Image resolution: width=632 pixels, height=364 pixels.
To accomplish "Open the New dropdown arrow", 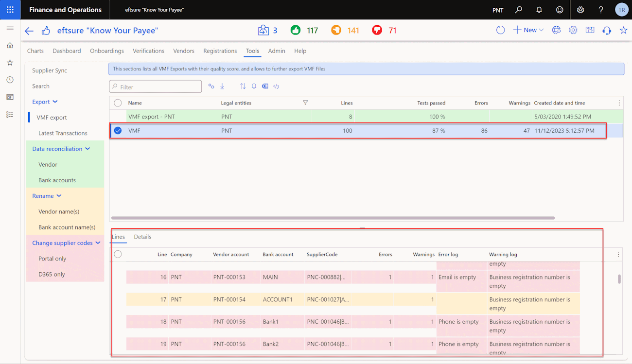I will point(541,30).
